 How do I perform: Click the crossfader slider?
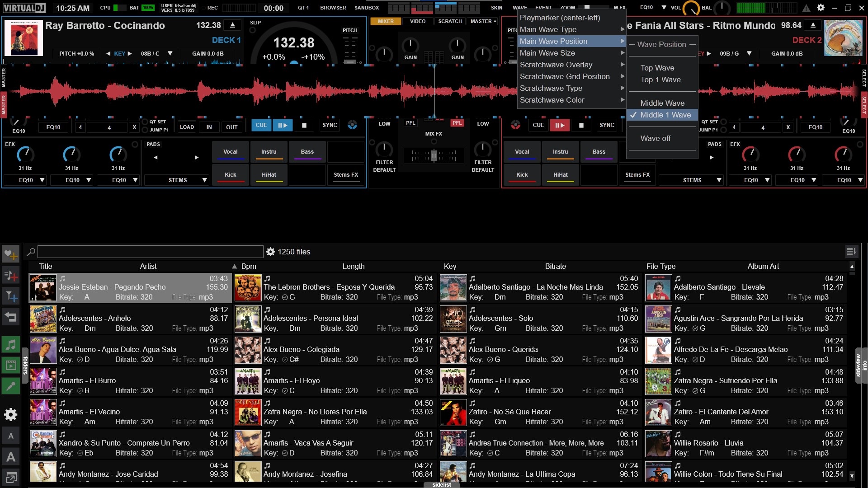tap(434, 156)
